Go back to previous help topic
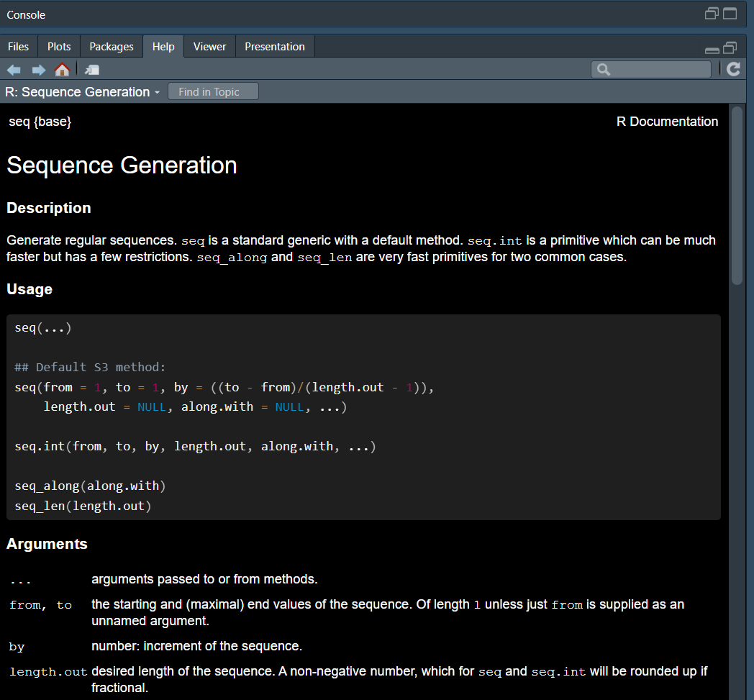The image size is (754, 700). coord(14,70)
